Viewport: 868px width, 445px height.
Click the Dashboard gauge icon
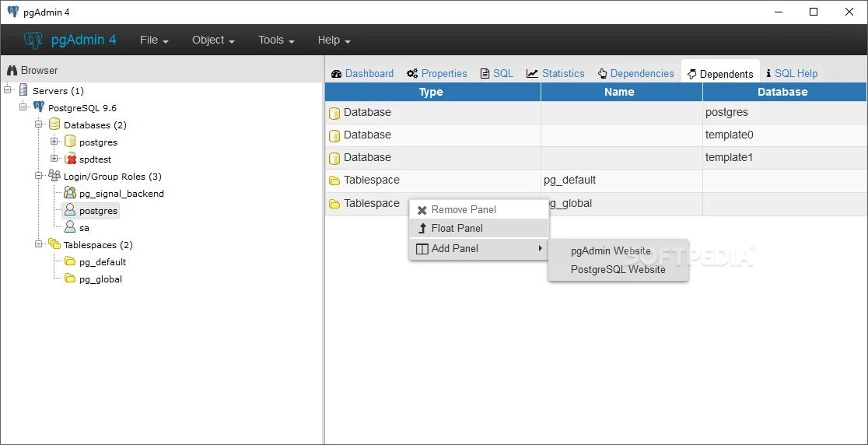tap(336, 74)
